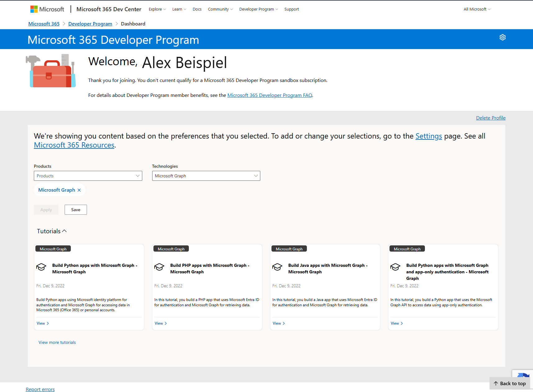Open the Microsoft 365 Developer Program FAQ link
533x392 pixels.
pyautogui.click(x=270, y=95)
